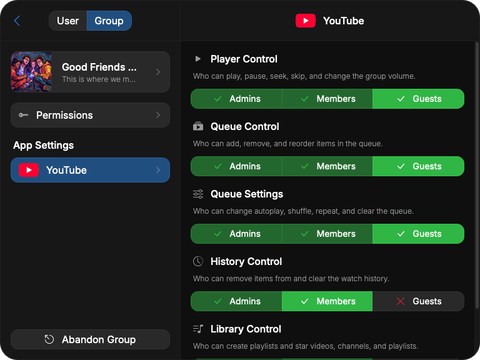Click the YouTube logo in the header
480x360 pixels.
(305, 21)
